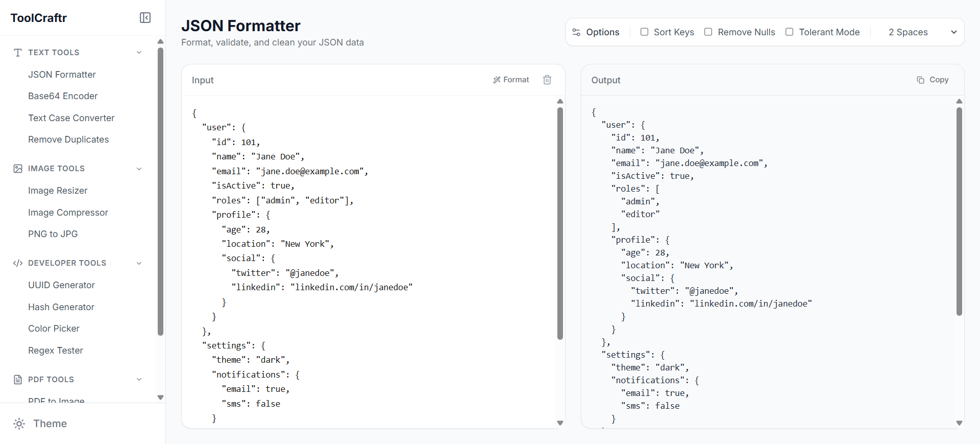Open UUID Generator tool
Screen dimensions: 980x444
click(61, 285)
